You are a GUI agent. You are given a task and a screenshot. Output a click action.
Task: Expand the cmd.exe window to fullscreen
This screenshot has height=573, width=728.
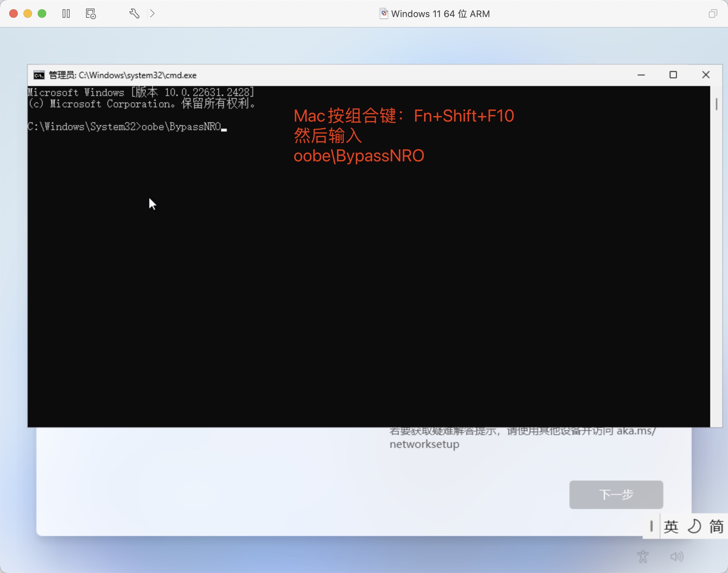[x=673, y=75]
